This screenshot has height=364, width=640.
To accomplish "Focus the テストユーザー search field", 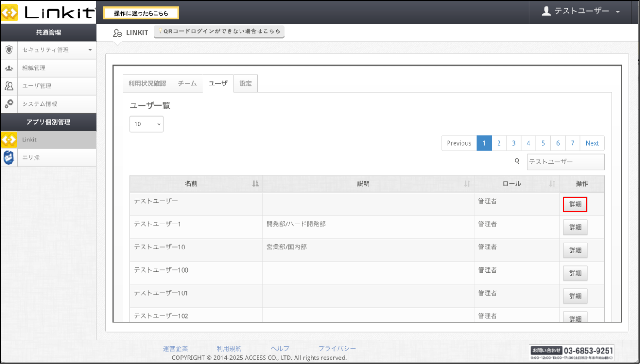I will pyautogui.click(x=566, y=162).
